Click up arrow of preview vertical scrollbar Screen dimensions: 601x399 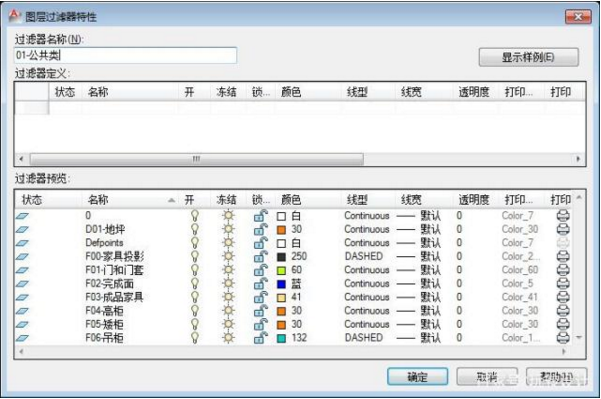(x=579, y=197)
